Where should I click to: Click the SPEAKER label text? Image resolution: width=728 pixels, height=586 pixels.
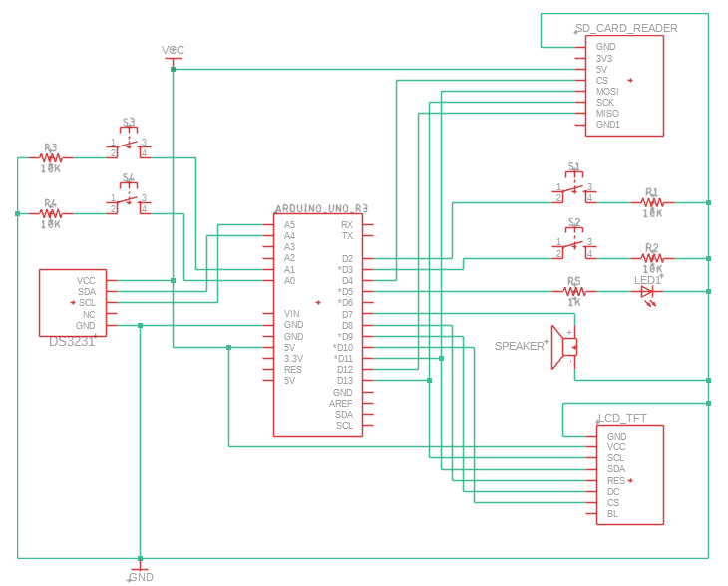[x=519, y=346]
